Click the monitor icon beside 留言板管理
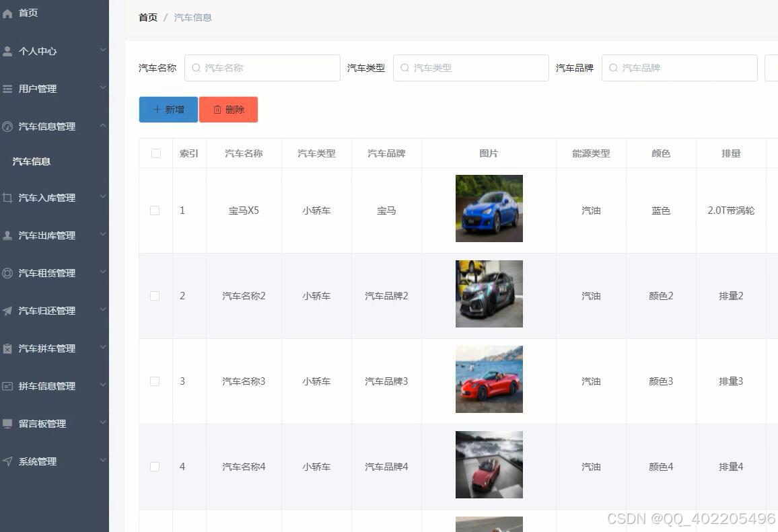 point(7,424)
